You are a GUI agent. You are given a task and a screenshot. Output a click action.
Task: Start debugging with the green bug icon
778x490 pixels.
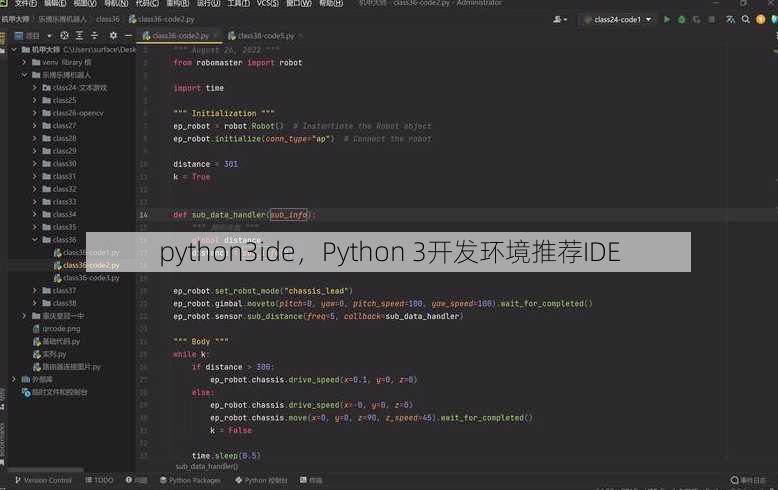pyautogui.click(x=682, y=19)
